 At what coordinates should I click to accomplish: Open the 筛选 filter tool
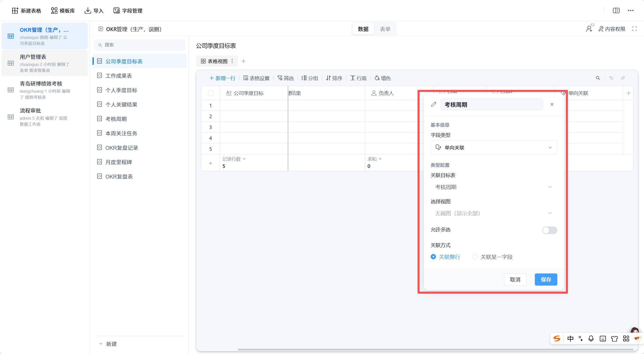[286, 78]
